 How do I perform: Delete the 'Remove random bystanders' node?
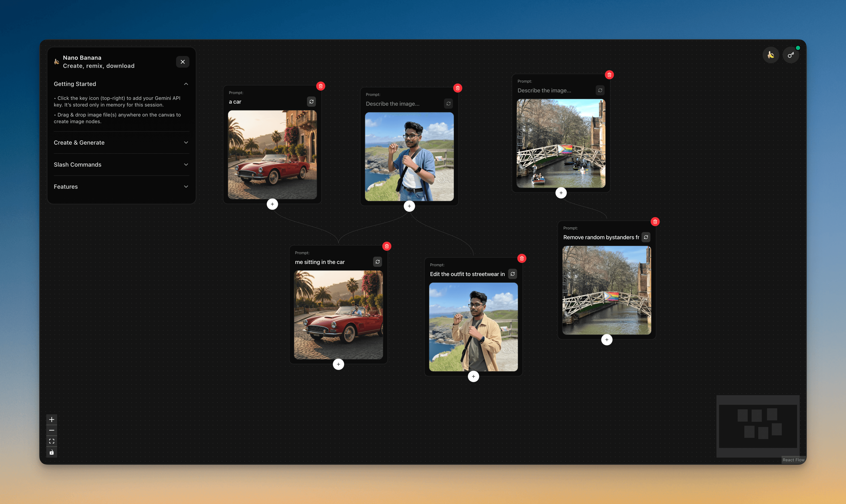pos(655,222)
